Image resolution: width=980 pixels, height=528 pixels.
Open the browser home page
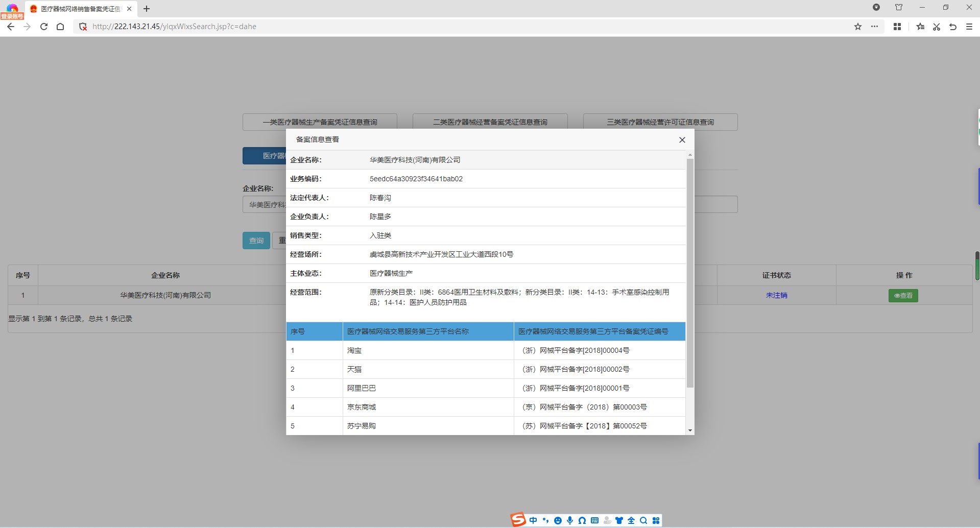point(60,27)
